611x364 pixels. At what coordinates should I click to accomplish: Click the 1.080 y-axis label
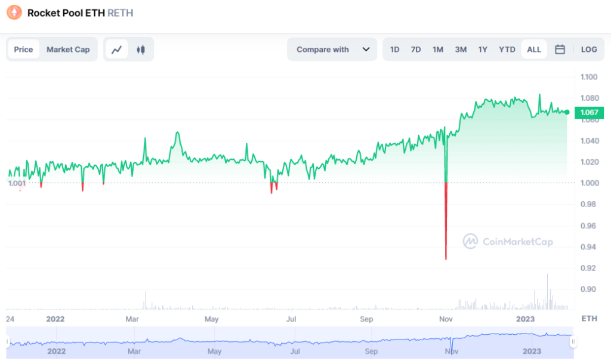[590, 98]
